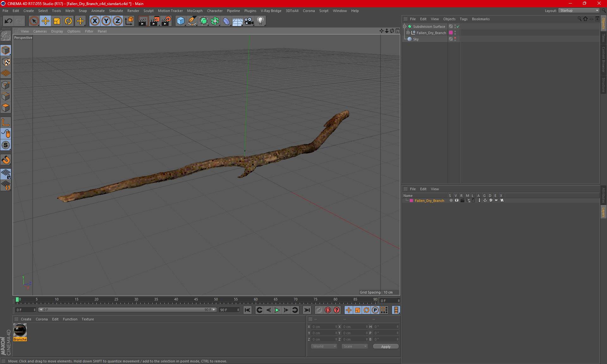Screen dimensions: 607x364
Task: Go to end of animation
Action: pos(307,310)
